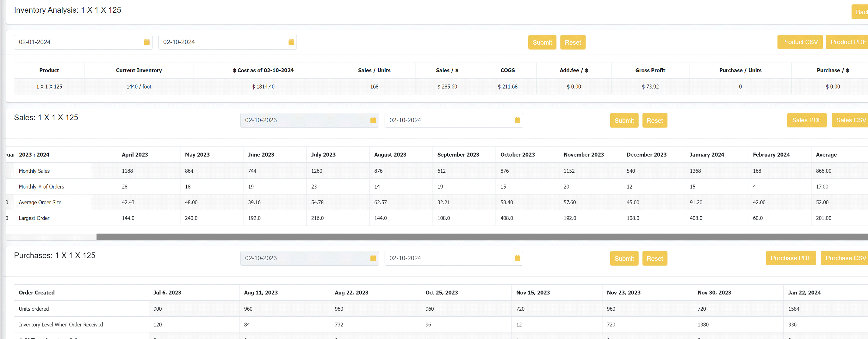This screenshot has height=339, width=868.
Task: Export the Sales CSV
Action: (850, 120)
